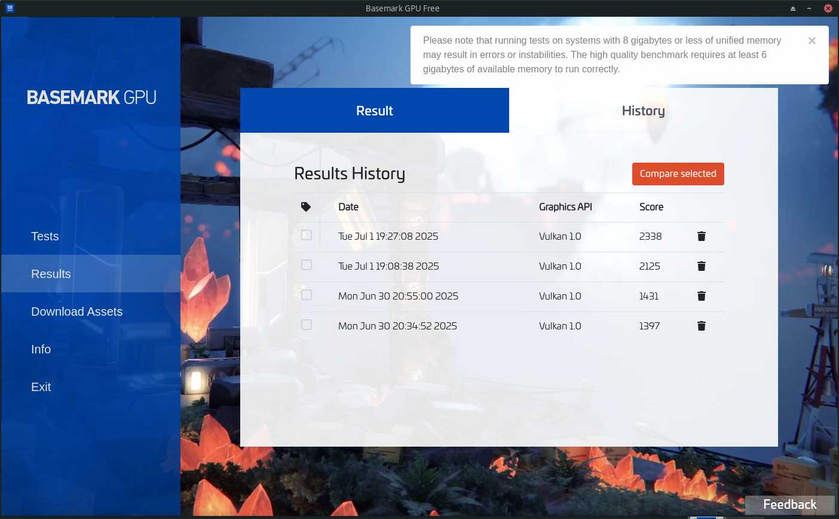Check the box for score 2338 result
Image resolution: width=839 pixels, height=519 pixels.
coord(306,235)
